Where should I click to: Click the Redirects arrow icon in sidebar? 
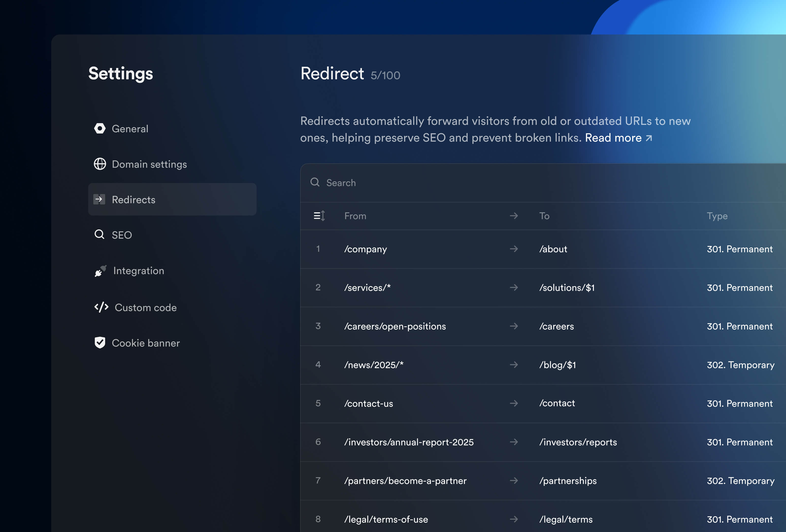[x=99, y=199]
